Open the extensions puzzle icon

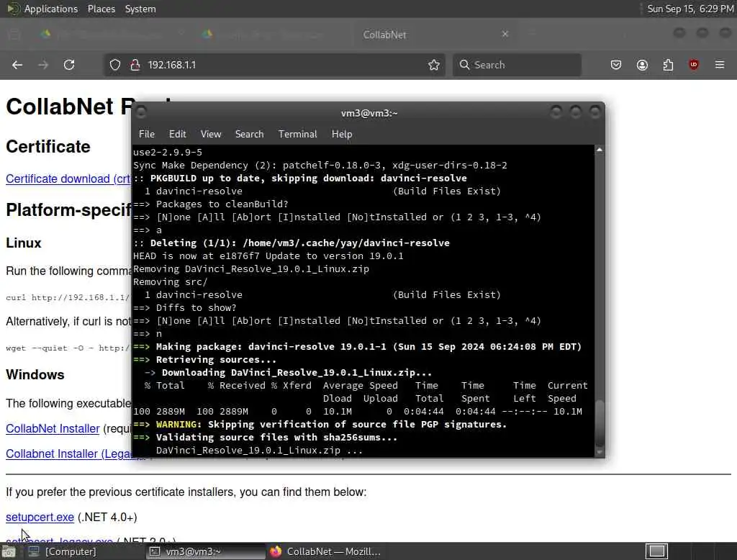tap(668, 65)
